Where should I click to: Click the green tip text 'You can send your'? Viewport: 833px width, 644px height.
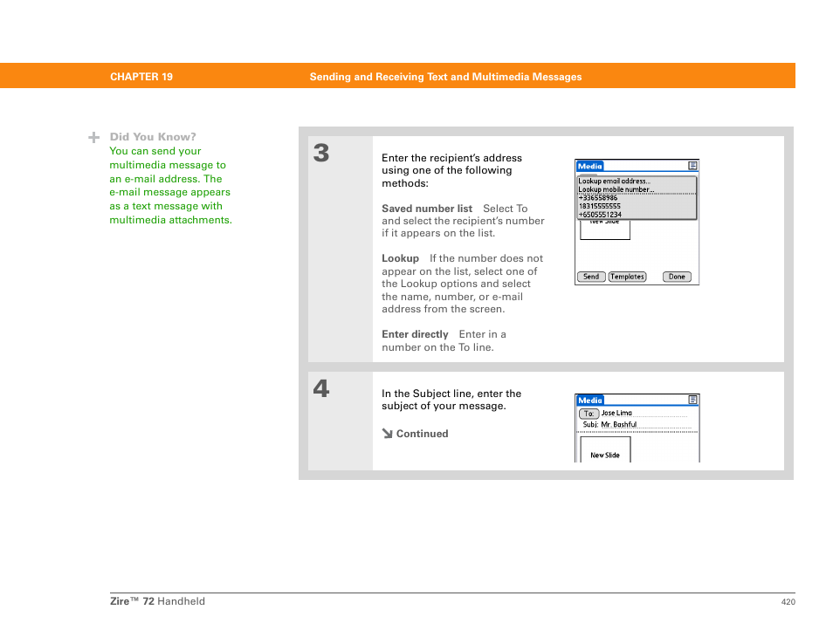155,151
